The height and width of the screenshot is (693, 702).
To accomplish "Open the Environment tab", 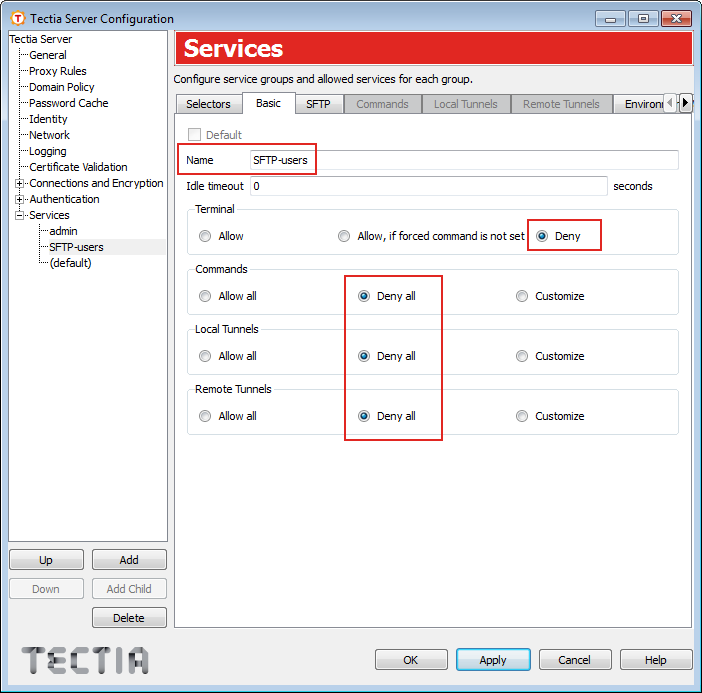I will tap(639, 104).
